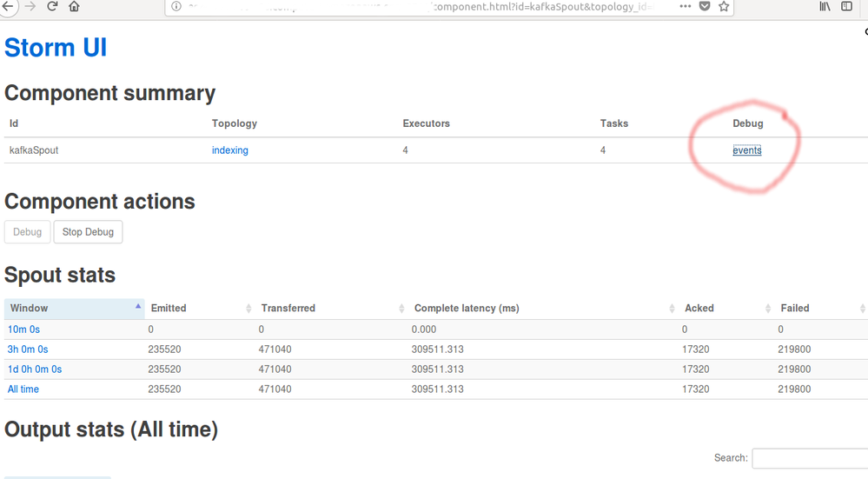Click the Spout stats heading
Screen dimensions: 868x479
60,276
